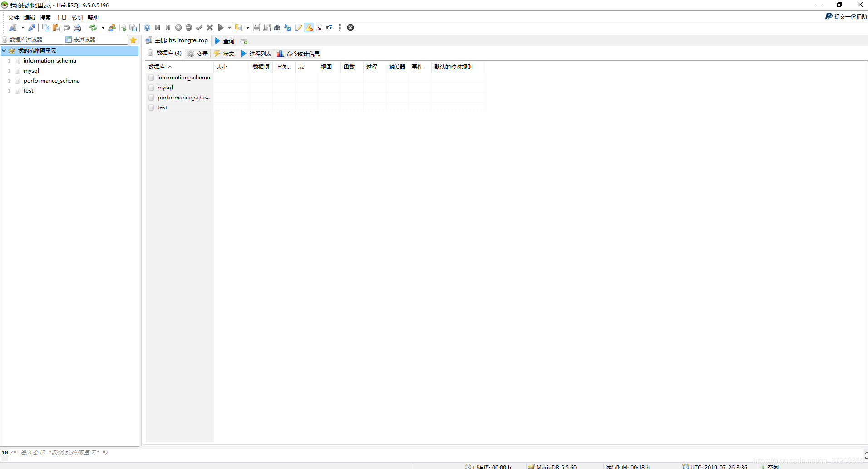Sort by the 大小 column header

[x=232, y=67]
